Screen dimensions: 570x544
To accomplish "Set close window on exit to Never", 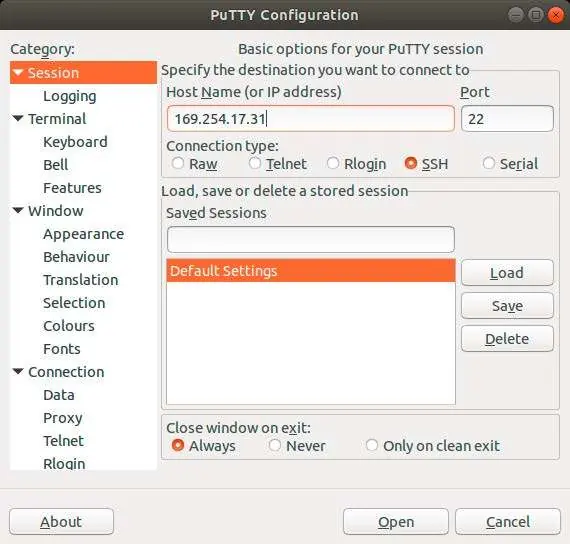I will click(x=275, y=445).
